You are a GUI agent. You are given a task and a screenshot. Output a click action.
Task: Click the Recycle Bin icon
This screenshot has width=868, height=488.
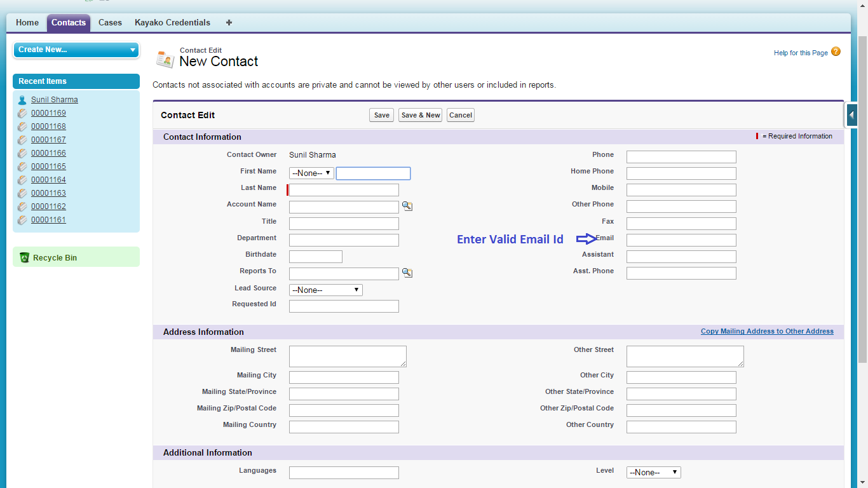point(24,257)
